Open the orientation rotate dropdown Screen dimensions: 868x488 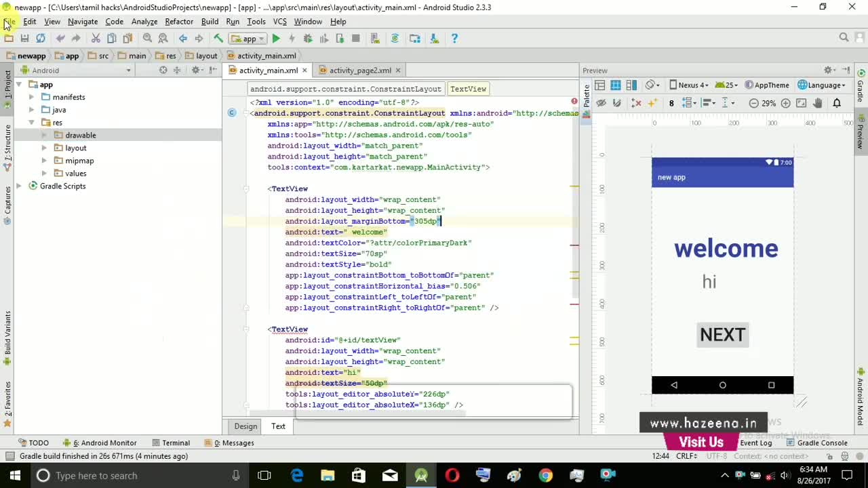(x=652, y=85)
